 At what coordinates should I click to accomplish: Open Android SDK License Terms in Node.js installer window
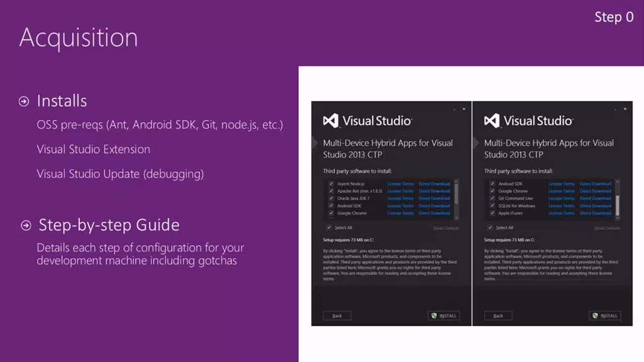(401, 206)
